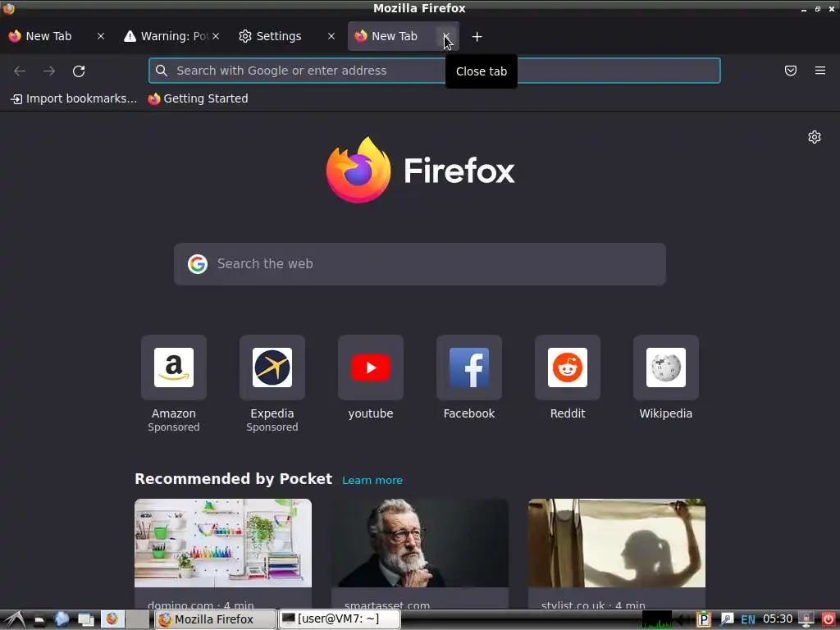This screenshot has height=630, width=840.
Task: Click the web browser globe taskbar launcher
Action: coord(62,619)
